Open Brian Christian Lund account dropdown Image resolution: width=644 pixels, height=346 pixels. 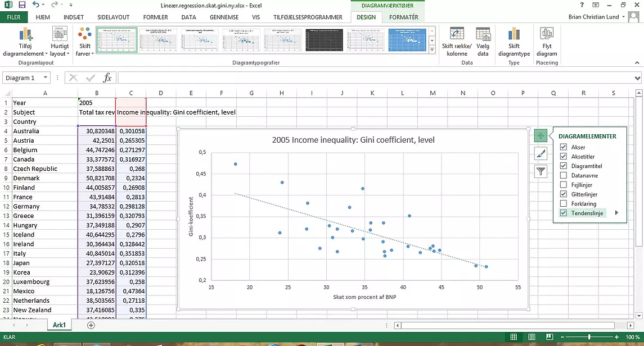click(623, 17)
